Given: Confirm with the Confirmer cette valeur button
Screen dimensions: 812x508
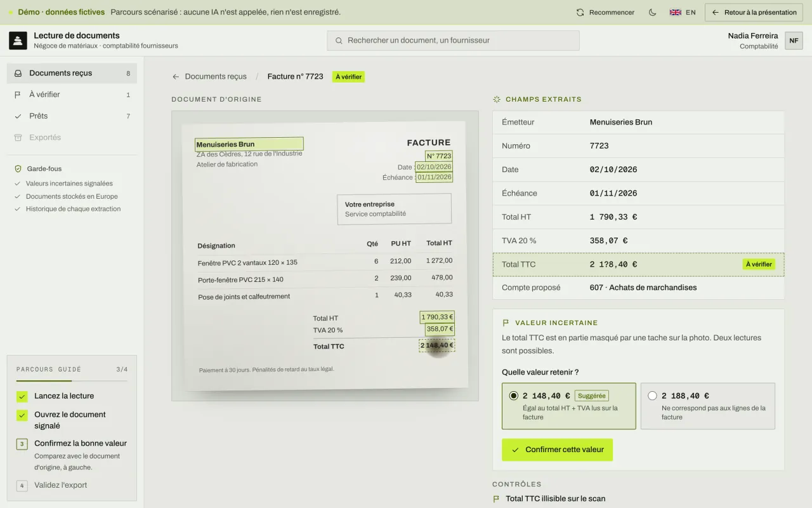Looking at the screenshot, I should coord(557,450).
